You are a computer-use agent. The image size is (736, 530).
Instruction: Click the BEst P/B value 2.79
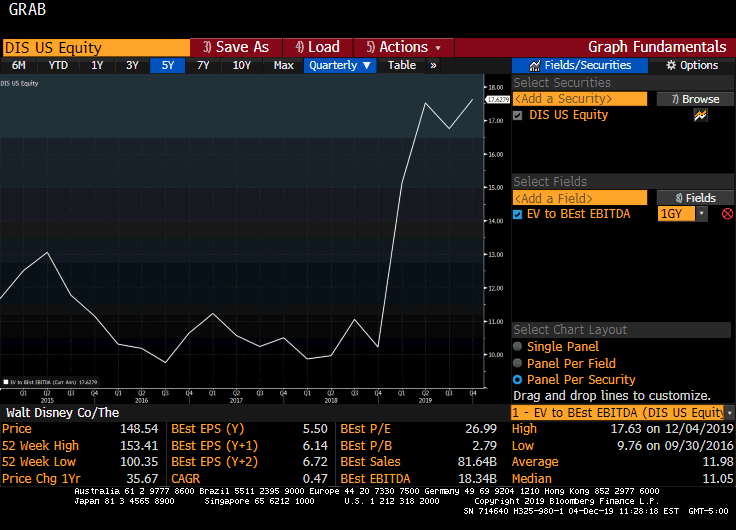484,446
